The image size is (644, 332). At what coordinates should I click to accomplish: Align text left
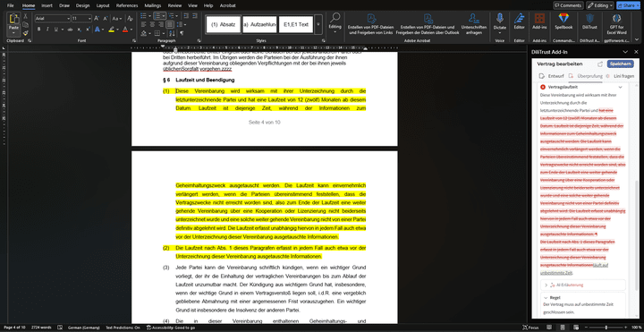point(143,25)
